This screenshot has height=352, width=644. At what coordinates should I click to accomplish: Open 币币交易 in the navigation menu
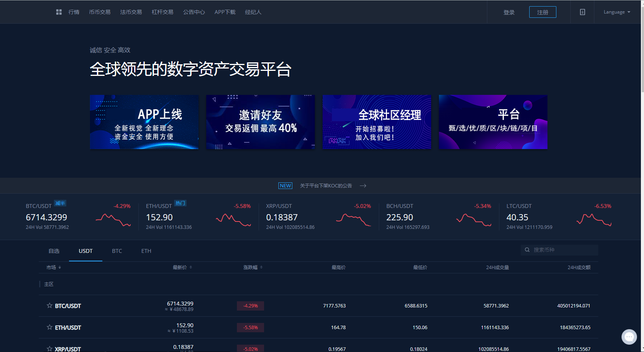(x=100, y=12)
